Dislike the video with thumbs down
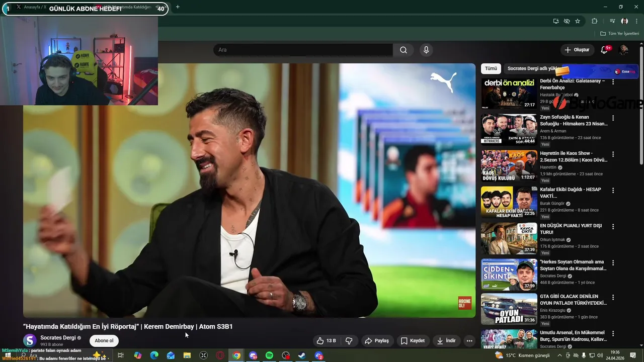Screen dimensions: 644x362 pyautogui.click(x=349, y=341)
